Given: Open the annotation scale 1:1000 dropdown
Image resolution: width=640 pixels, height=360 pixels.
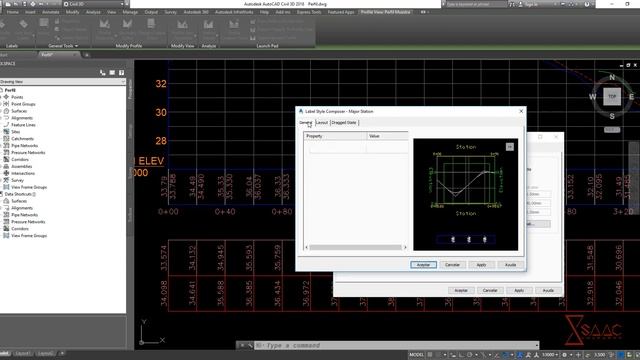Looking at the screenshot, I should pos(550,355).
